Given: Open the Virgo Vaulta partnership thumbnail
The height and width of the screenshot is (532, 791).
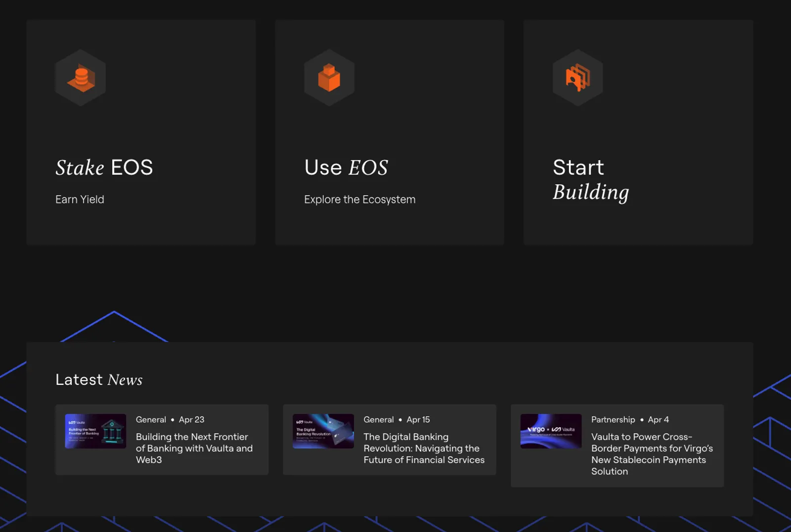Looking at the screenshot, I should tap(551, 431).
